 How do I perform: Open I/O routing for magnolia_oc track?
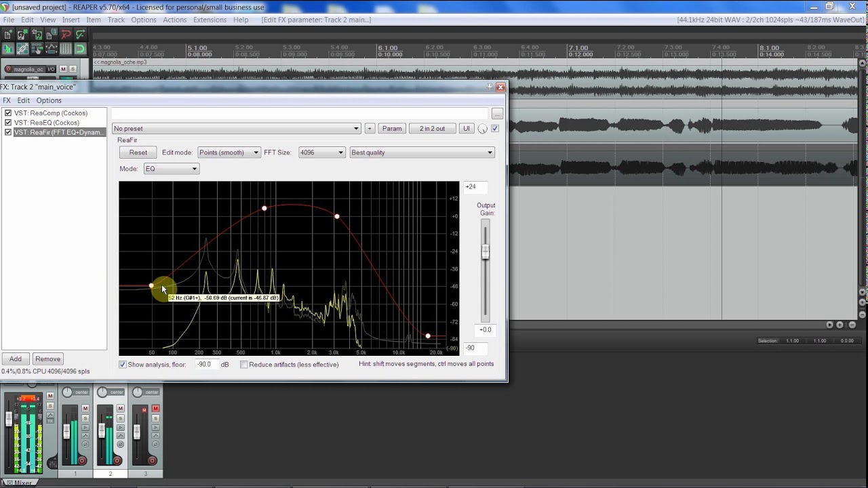pos(51,69)
